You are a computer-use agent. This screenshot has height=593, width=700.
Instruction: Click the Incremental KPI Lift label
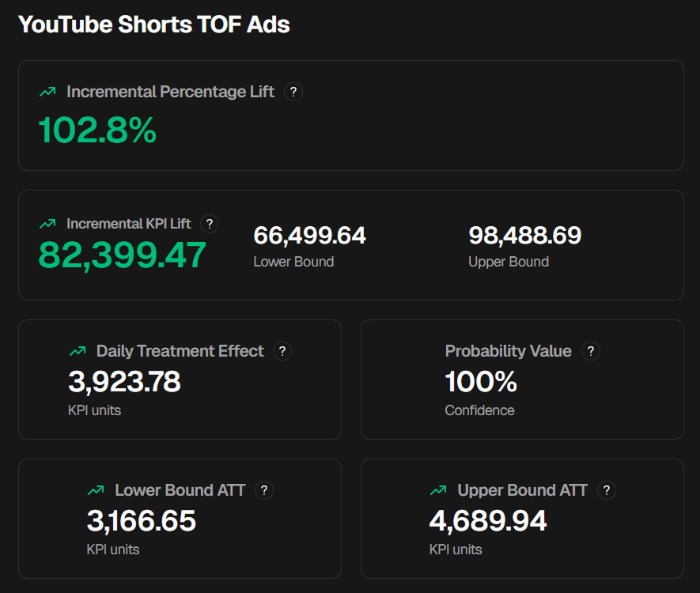click(129, 224)
